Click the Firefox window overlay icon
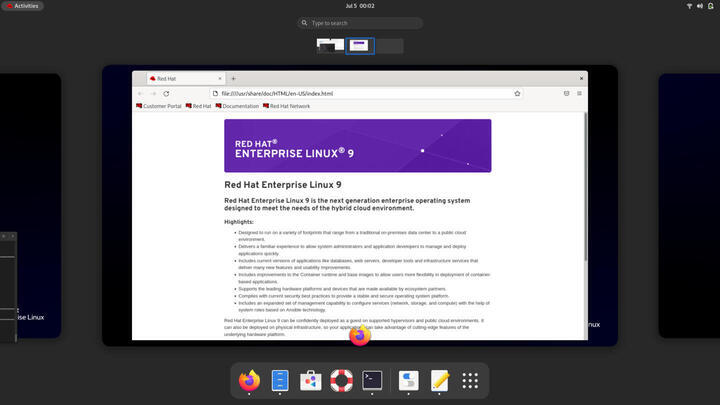This screenshot has height=405, width=720. [360, 336]
